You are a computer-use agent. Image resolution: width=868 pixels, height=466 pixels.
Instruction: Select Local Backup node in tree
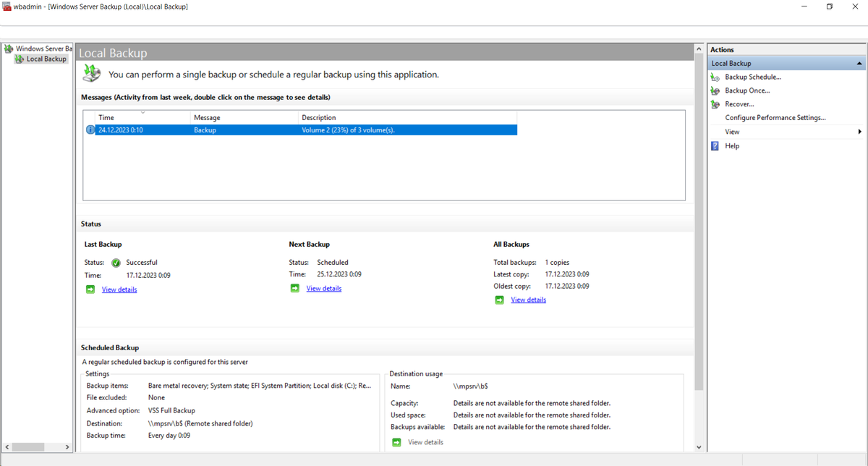(41, 59)
